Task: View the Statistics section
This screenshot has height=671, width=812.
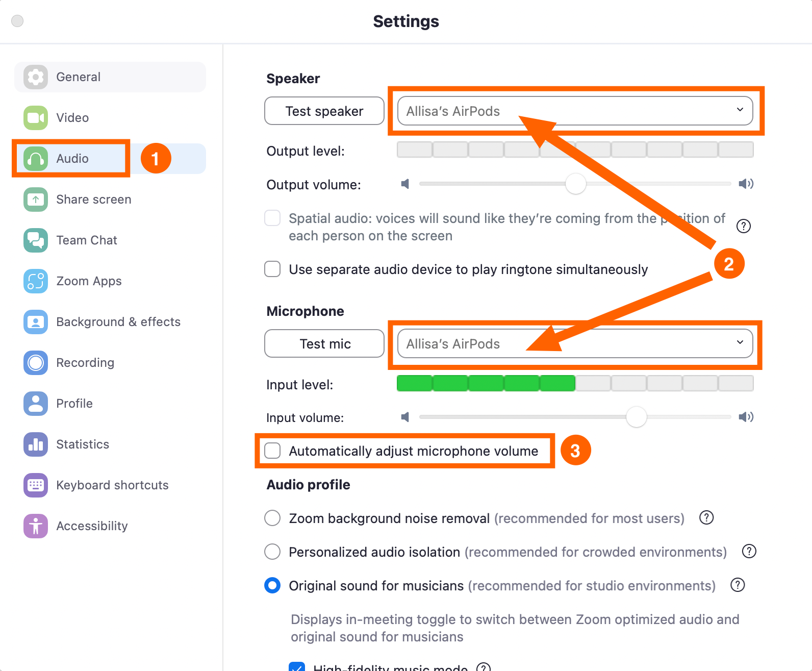Action: click(x=110, y=444)
